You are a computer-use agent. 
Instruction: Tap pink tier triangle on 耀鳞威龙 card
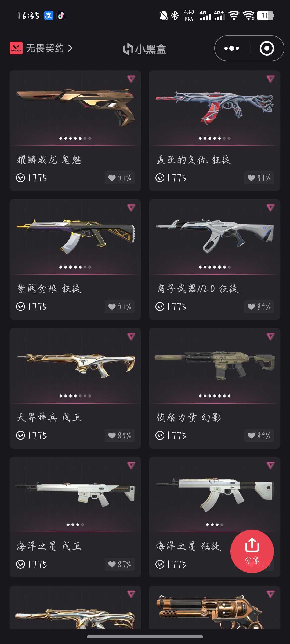pyautogui.click(x=131, y=79)
